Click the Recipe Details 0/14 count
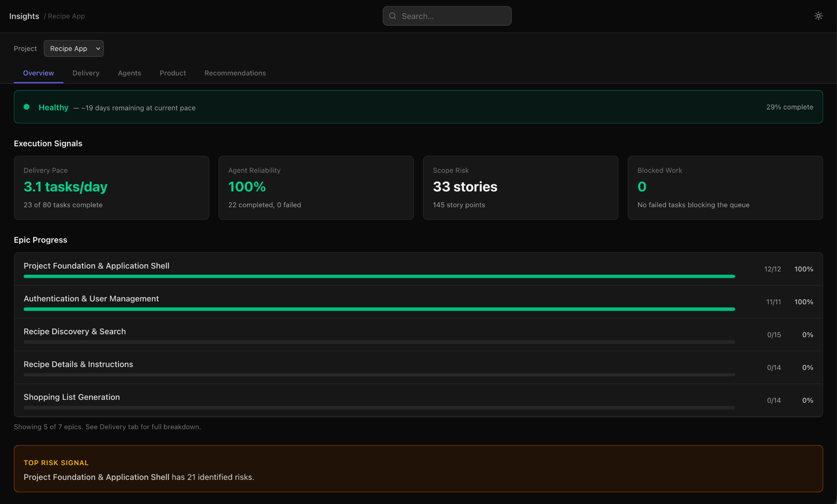 pyautogui.click(x=774, y=367)
